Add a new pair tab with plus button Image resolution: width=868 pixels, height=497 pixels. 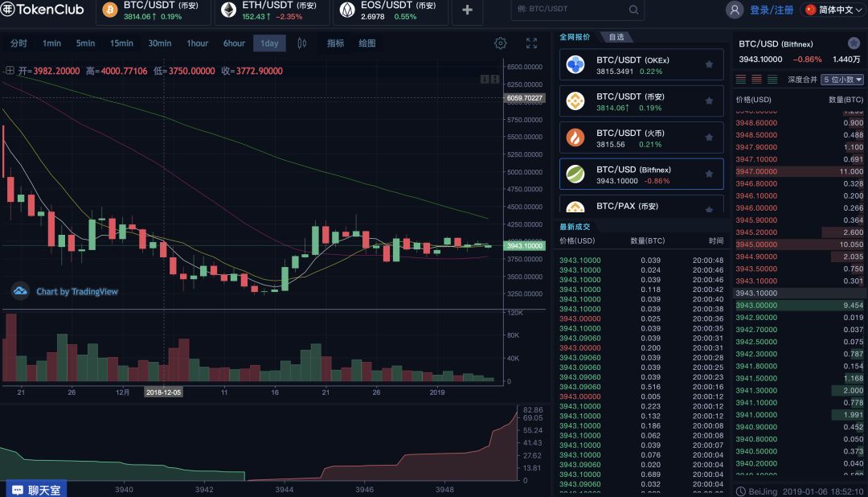(x=467, y=10)
